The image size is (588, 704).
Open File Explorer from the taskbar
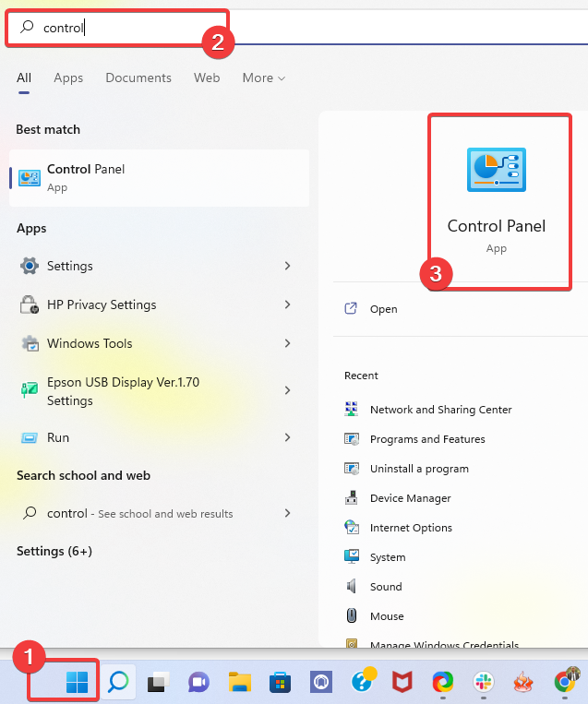(x=239, y=683)
